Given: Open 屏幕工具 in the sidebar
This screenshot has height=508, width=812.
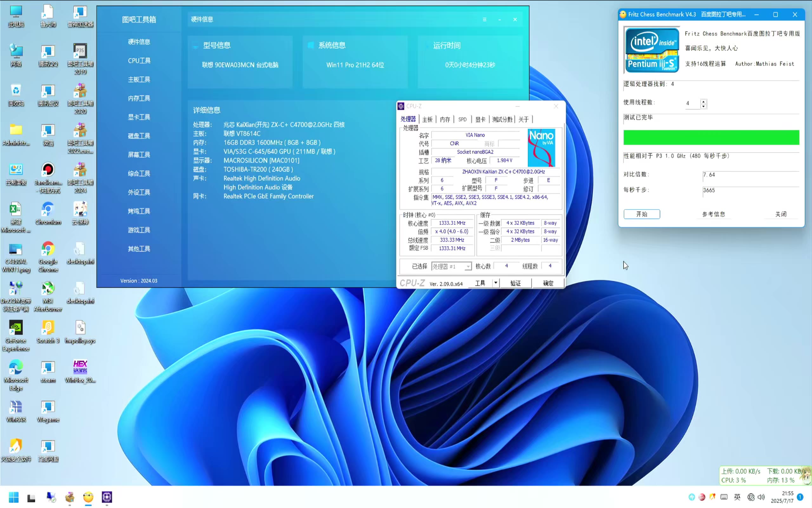Looking at the screenshot, I should click(139, 154).
